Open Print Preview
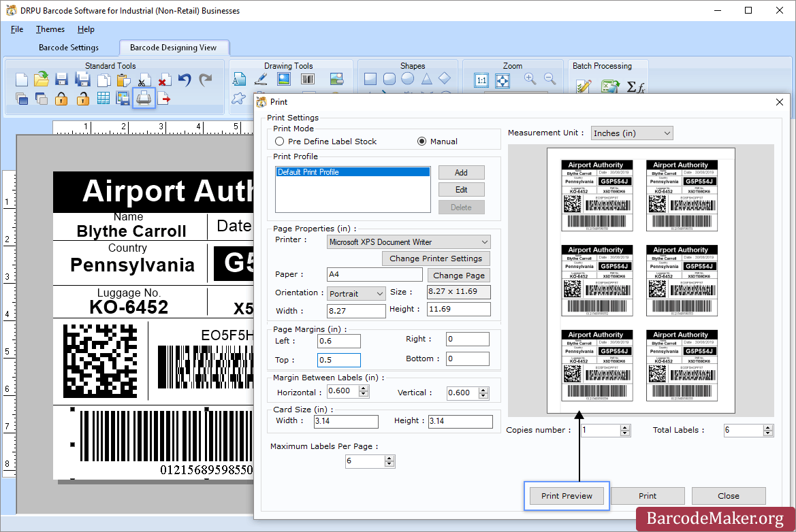 (x=567, y=496)
